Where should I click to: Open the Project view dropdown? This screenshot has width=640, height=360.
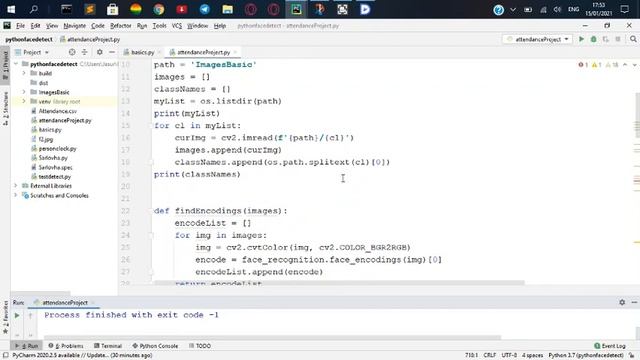(x=32, y=52)
